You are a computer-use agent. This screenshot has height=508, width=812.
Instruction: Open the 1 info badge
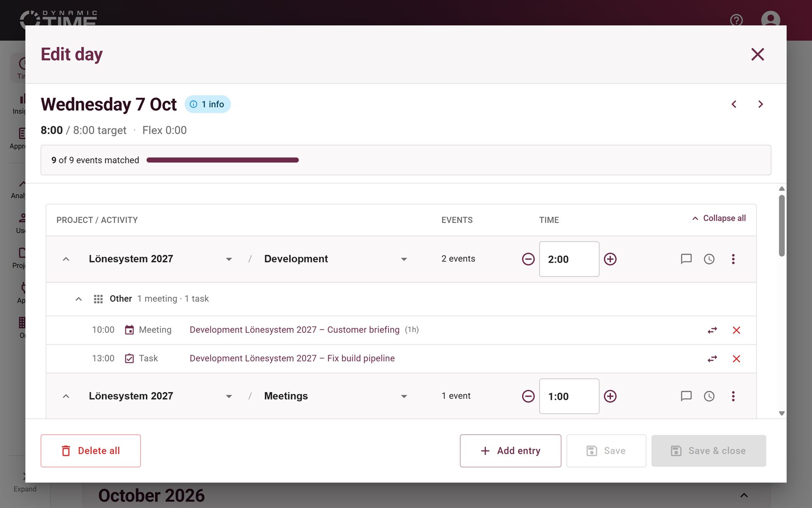[x=207, y=104]
